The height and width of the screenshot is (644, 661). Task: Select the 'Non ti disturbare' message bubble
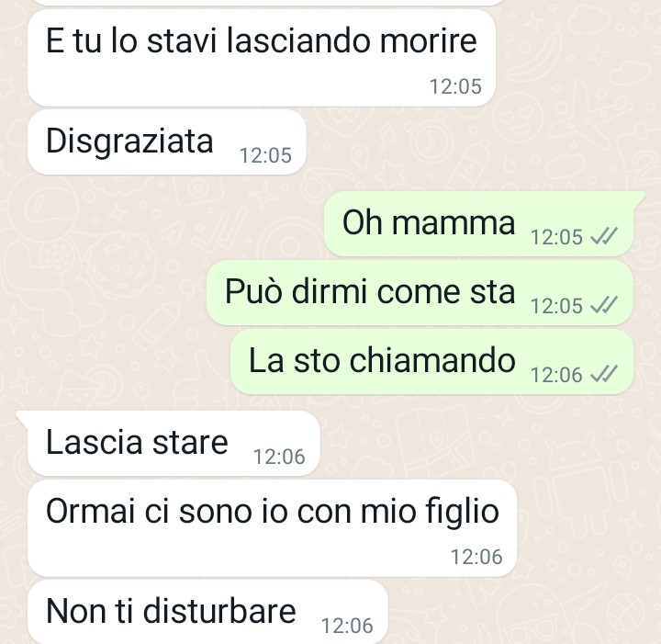[207, 612]
